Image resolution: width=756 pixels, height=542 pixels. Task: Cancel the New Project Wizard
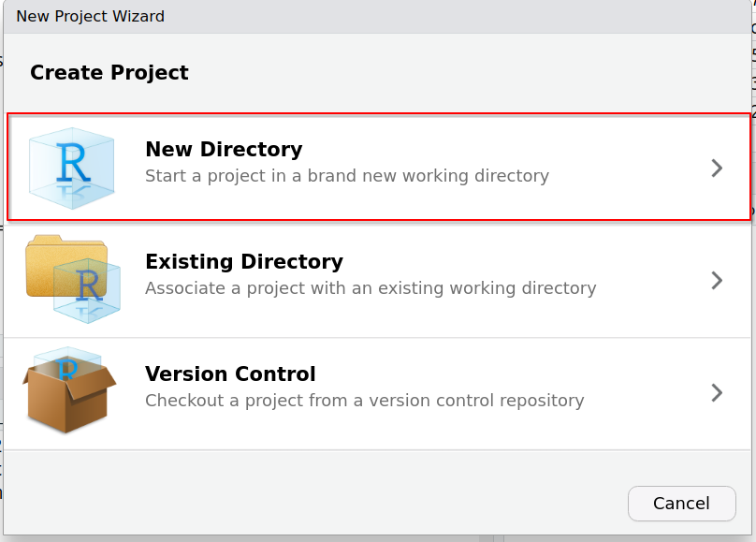tap(681, 503)
